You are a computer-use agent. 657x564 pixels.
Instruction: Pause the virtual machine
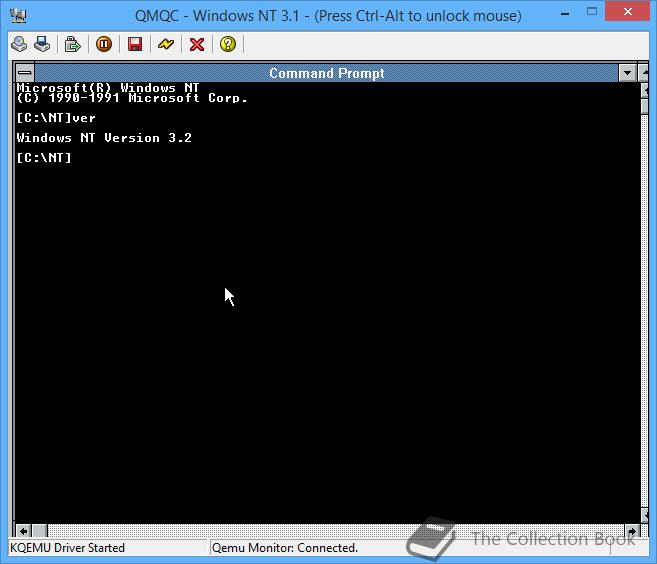coord(104,44)
